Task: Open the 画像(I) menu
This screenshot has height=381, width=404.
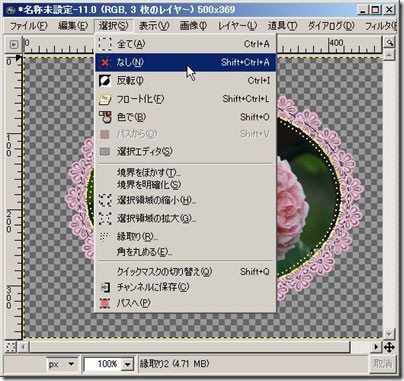Action: [x=193, y=26]
